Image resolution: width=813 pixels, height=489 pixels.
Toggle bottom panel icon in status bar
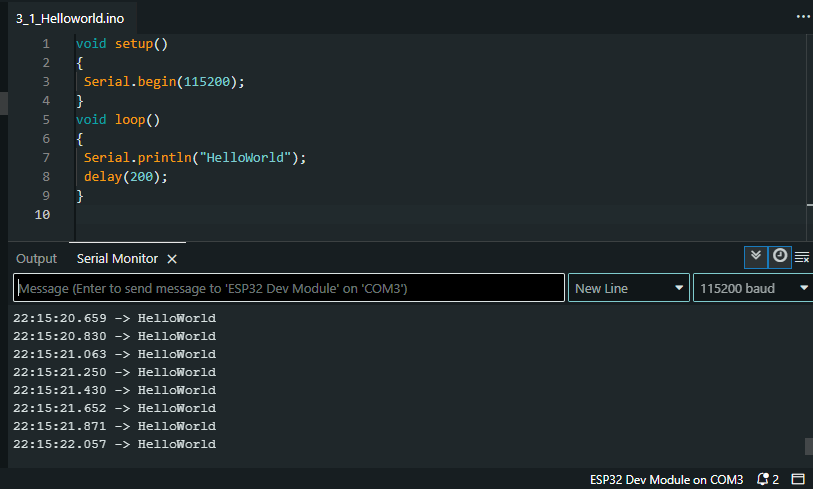click(798, 479)
